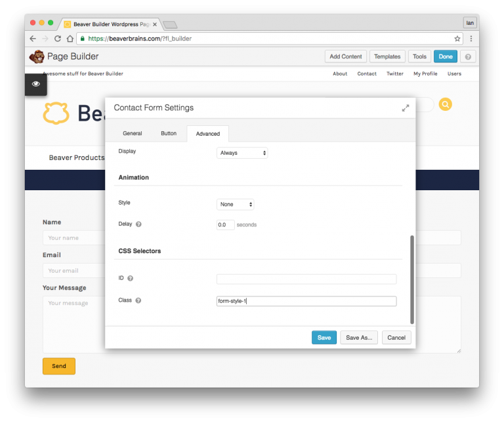The image size is (504, 423).
Task: Click the Your name input field
Action: point(75,238)
